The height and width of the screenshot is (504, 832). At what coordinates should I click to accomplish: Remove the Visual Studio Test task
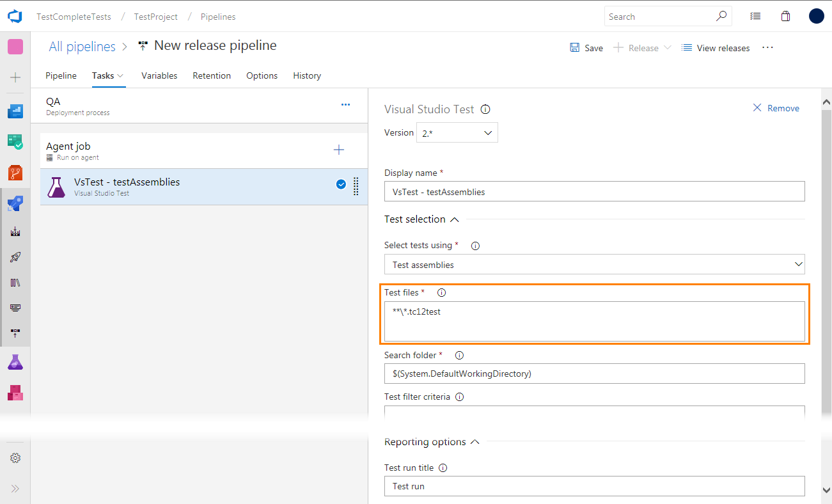(776, 108)
